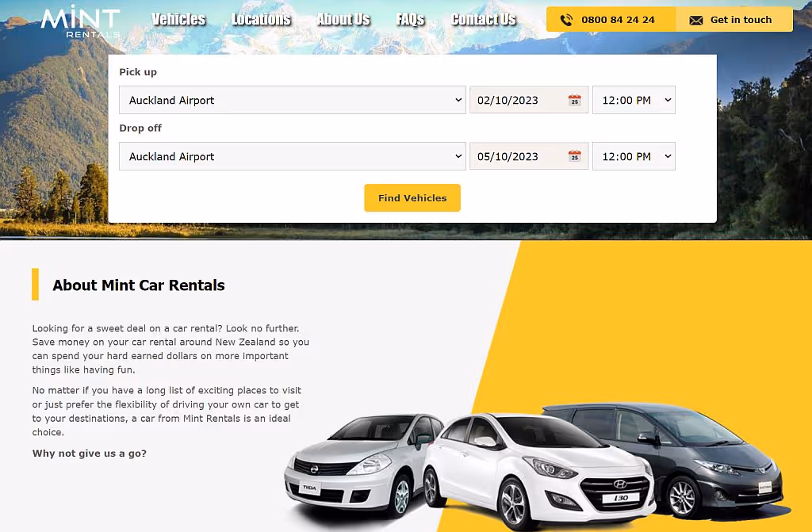Click the paragraph starting 'Looking for a sweet deal'
This screenshot has width=812, height=532.
(171, 349)
